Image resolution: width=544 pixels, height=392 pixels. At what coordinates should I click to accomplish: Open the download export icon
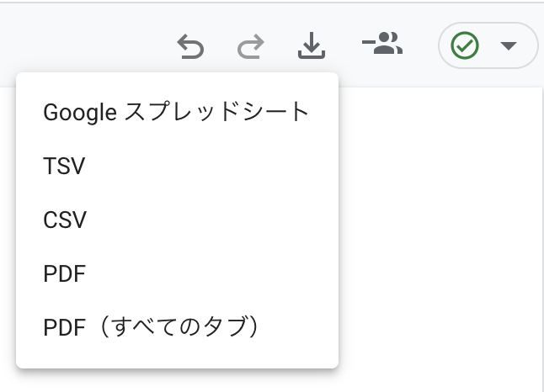[312, 45]
